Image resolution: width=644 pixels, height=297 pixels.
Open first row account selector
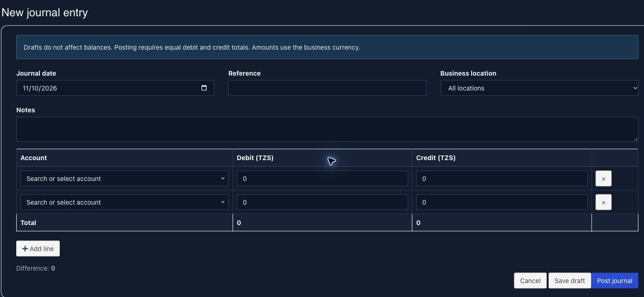(125, 179)
